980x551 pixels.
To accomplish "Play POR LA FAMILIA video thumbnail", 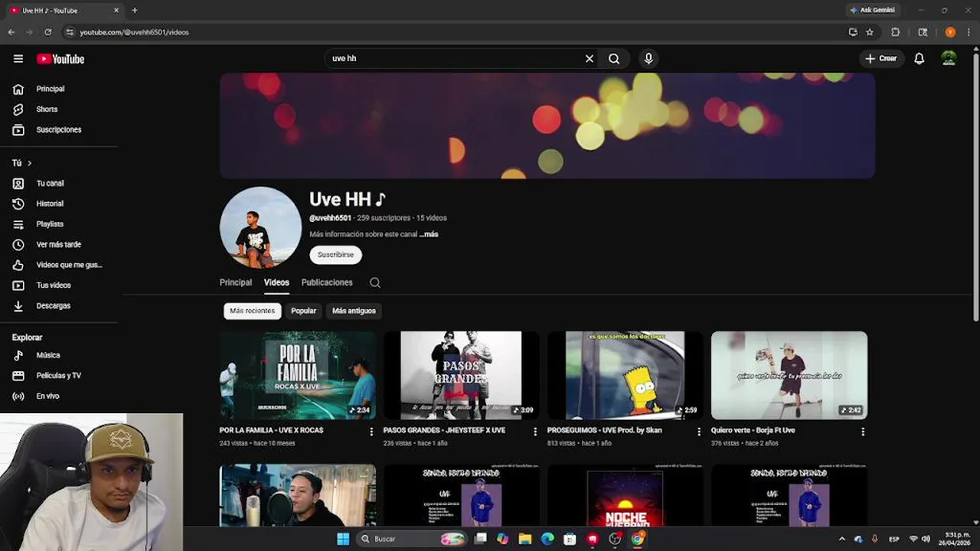I will (298, 375).
